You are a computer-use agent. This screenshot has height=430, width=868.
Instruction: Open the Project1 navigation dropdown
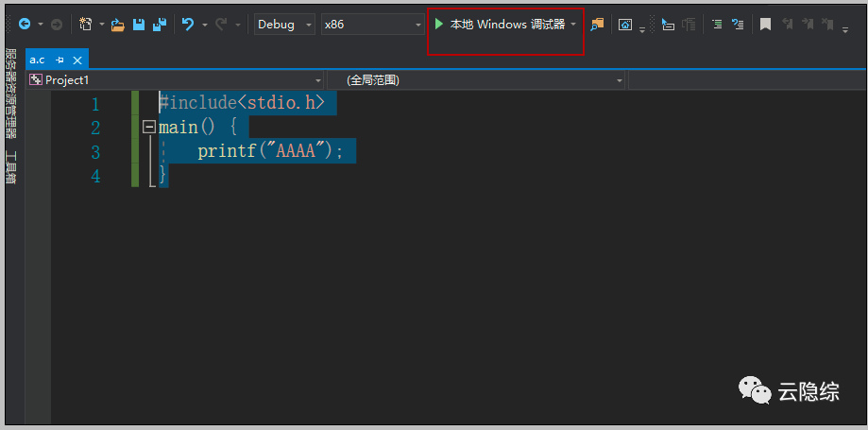point(176,79)
